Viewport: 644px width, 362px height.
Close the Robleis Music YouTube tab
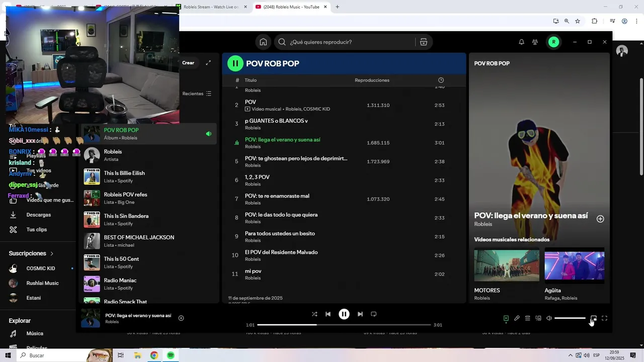tap(326, 7)
